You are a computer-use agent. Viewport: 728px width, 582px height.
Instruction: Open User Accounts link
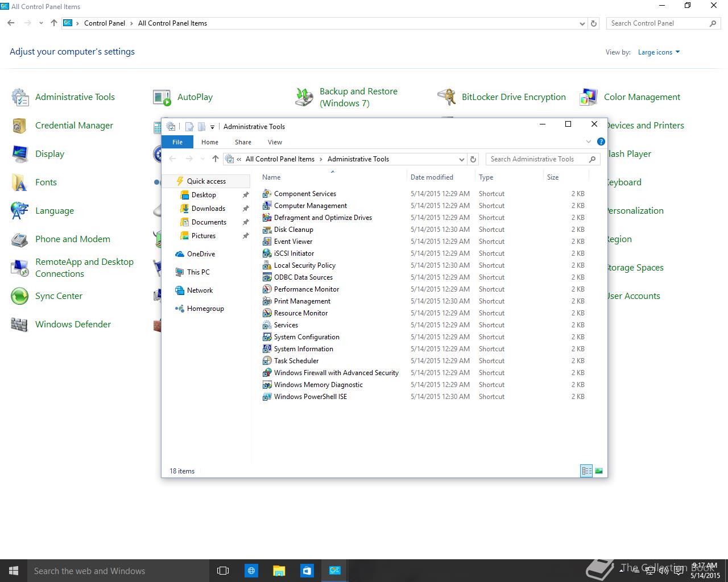pos(633,296)
